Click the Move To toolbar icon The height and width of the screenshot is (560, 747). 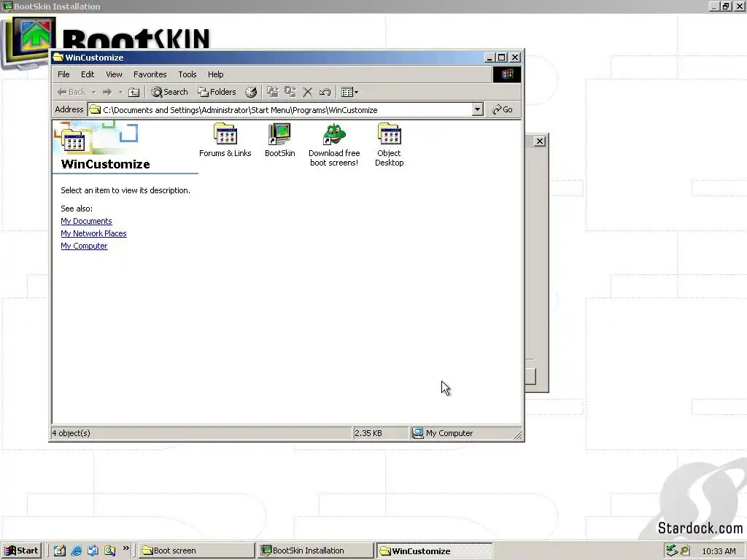coord(273,92)
